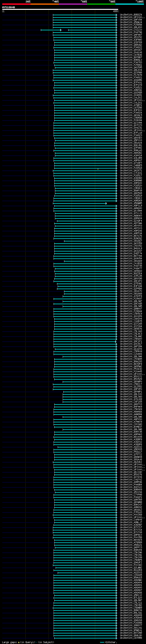Open hit UniRef100_B9DGZ4
The width and height of the screenshot is (146, 644).
(131, 15)
